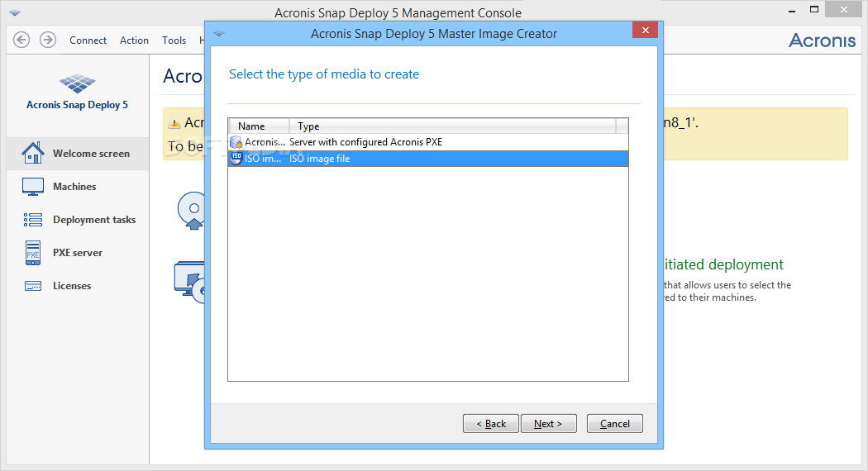Viewport: 868px width, 471px height.
Task: Click the Acronis PXE server media icon
Action: pyautogui.click(x=236, y=142)
